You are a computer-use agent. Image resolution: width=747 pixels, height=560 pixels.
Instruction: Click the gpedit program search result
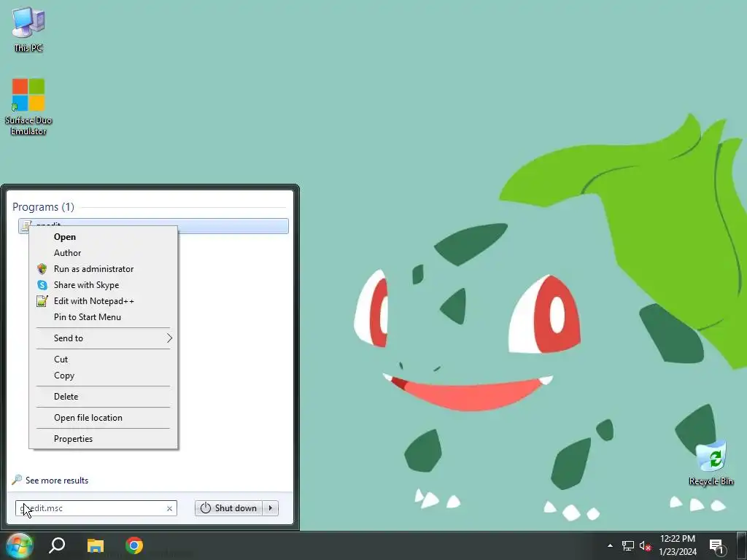pyautogui.click(x=153, y=226)
